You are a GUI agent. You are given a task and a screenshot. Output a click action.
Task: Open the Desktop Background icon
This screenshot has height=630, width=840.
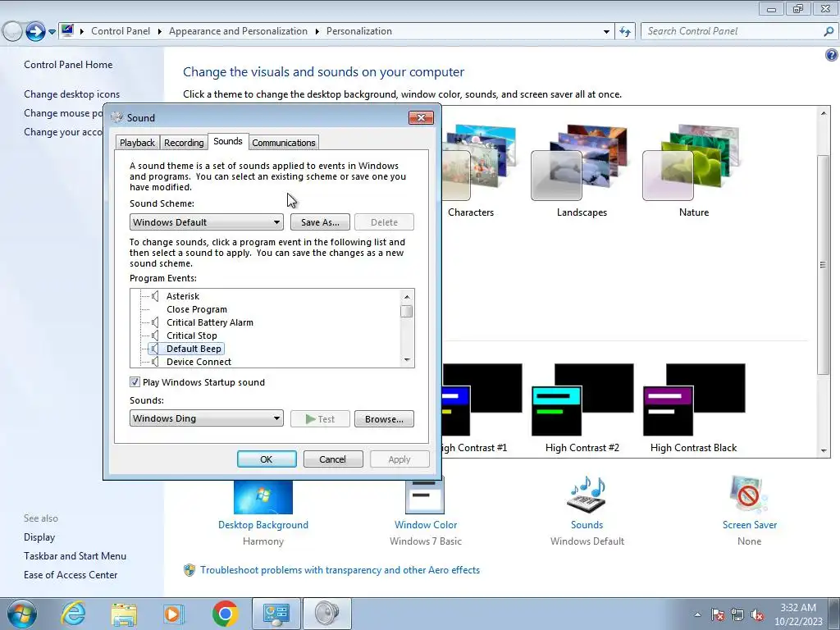263,496
